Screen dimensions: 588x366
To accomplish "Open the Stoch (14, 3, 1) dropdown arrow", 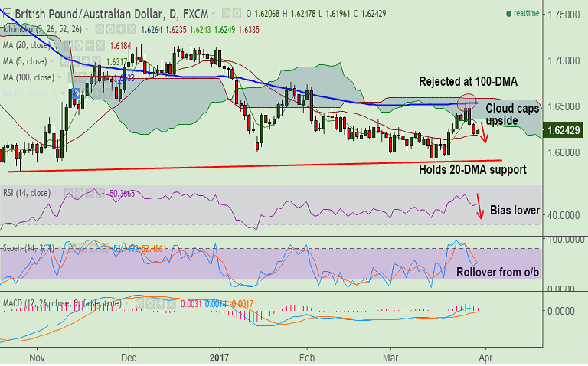I will click(x=60, y=248).
